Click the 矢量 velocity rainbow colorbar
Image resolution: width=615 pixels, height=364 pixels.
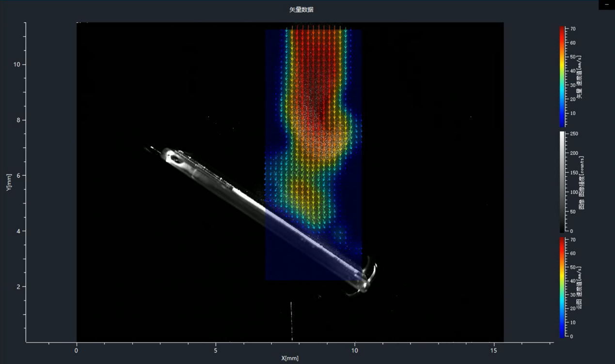click(562, 76)
